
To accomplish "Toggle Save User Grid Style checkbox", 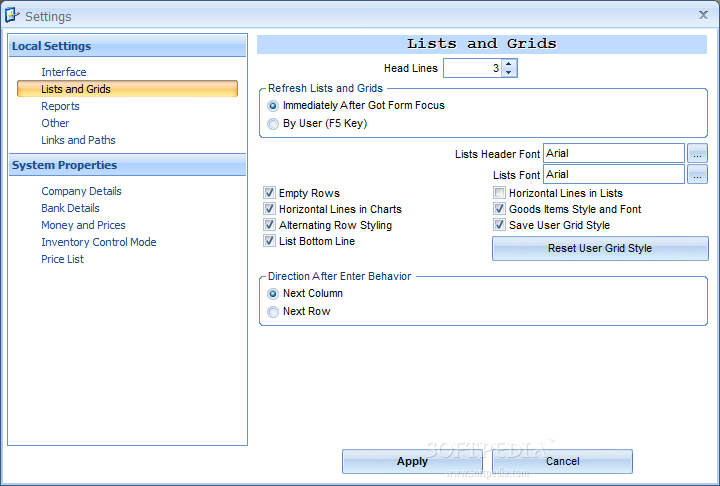I will pyautogui.click(x=500, y=225).
